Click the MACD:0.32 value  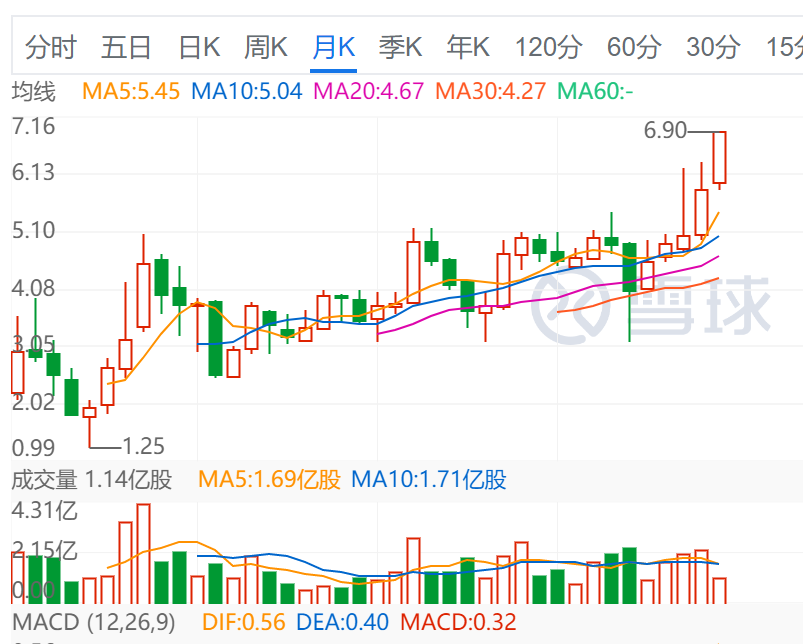click(458, 622)
